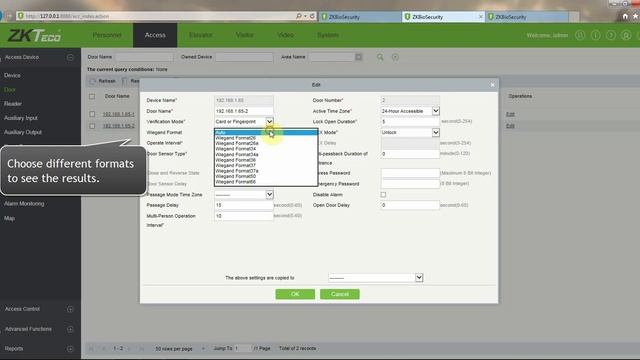Open the Elevator module tab
The image size is (640, 360).
pyautogui.click(x=200, y=35)
